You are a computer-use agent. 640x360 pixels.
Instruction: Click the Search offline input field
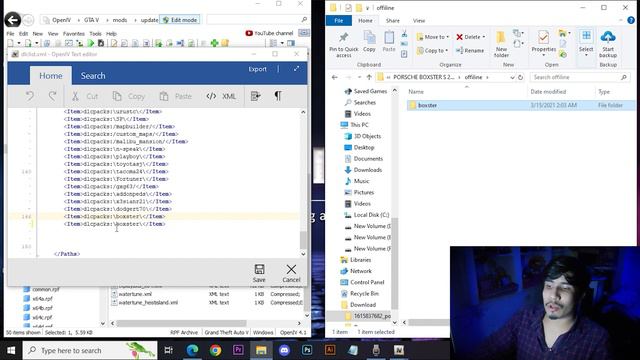[x=580, y=77]
